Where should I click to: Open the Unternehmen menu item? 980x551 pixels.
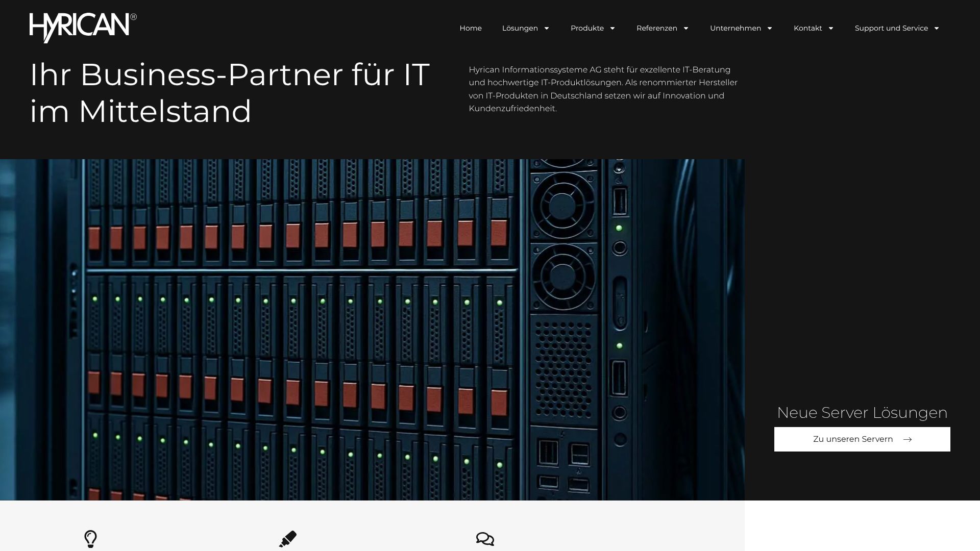point(735,28)
